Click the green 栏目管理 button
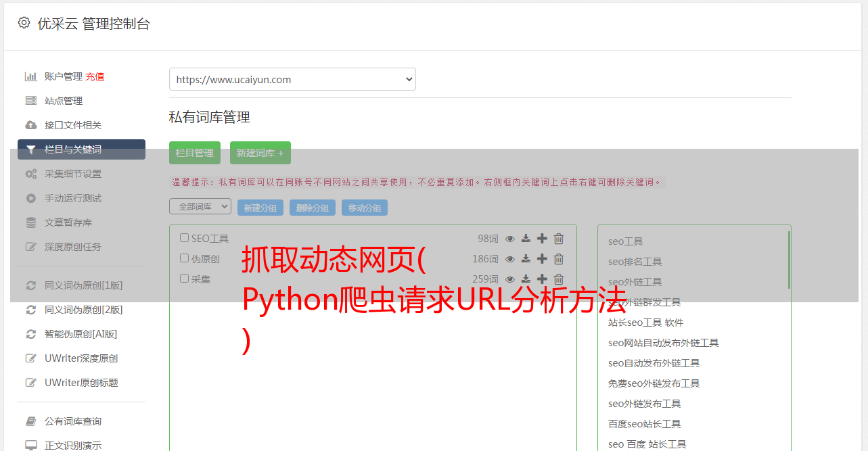868x451 pixels. click(195, 153)
